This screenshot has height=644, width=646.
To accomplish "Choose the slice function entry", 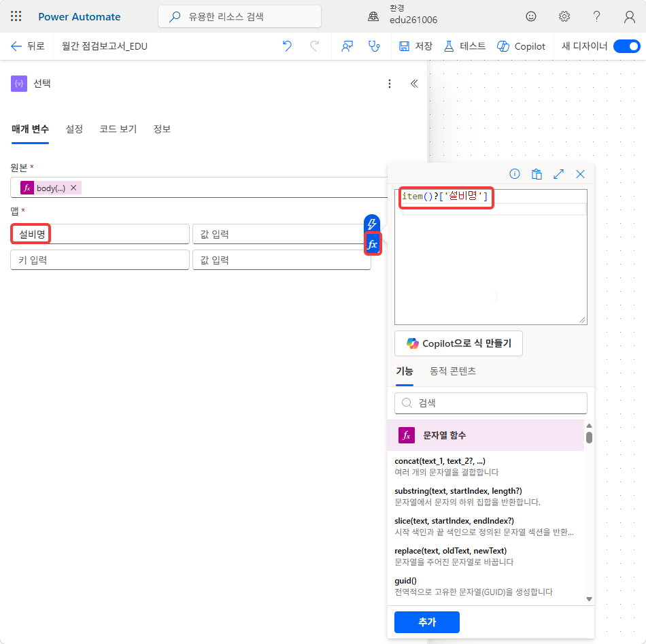I will 486,526.
